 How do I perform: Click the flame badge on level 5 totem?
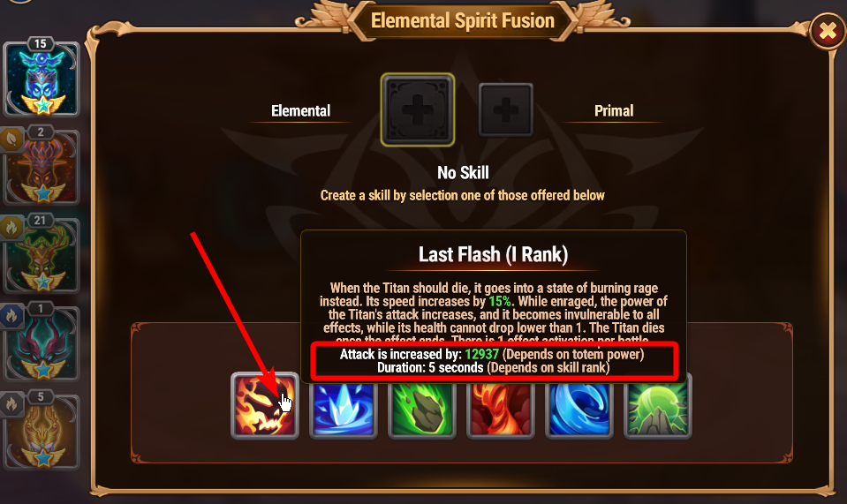[x=11, y=404]
